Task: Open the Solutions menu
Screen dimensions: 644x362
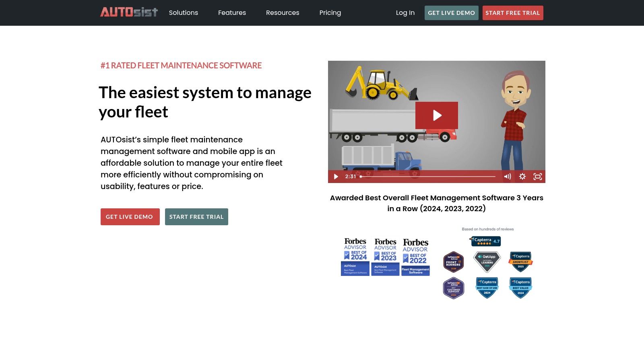Action: [x=183, y=12]
